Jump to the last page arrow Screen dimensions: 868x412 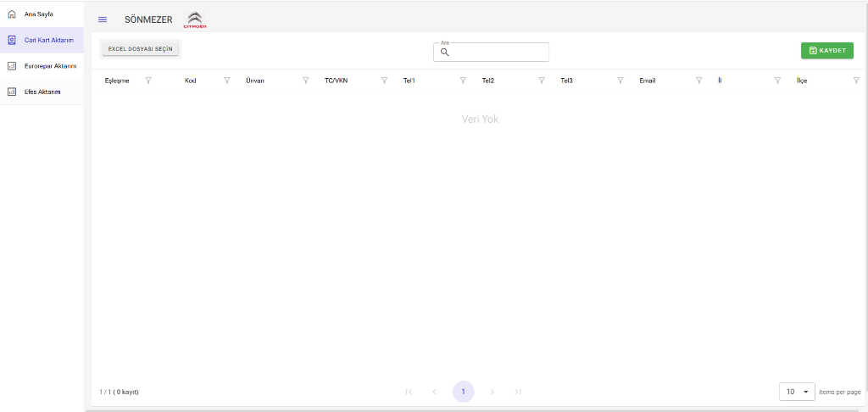pyautogui.click(x=518, y=392)
